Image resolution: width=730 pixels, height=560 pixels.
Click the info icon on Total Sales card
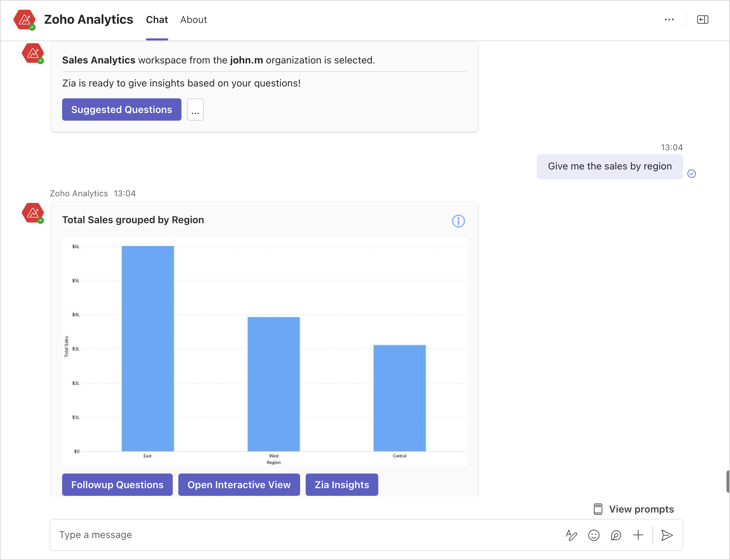click(459, 221)
